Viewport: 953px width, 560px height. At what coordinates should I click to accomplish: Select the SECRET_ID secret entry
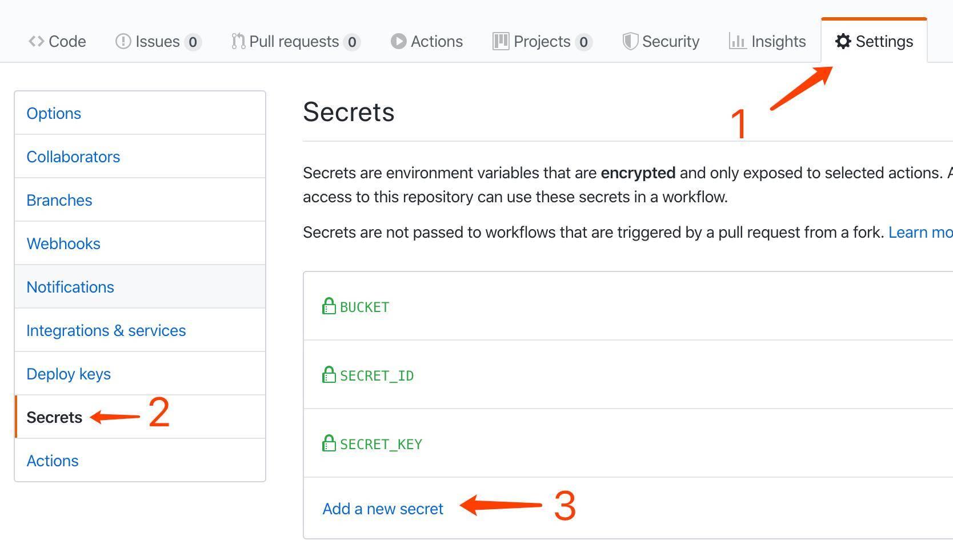click(x=375, y=375)
